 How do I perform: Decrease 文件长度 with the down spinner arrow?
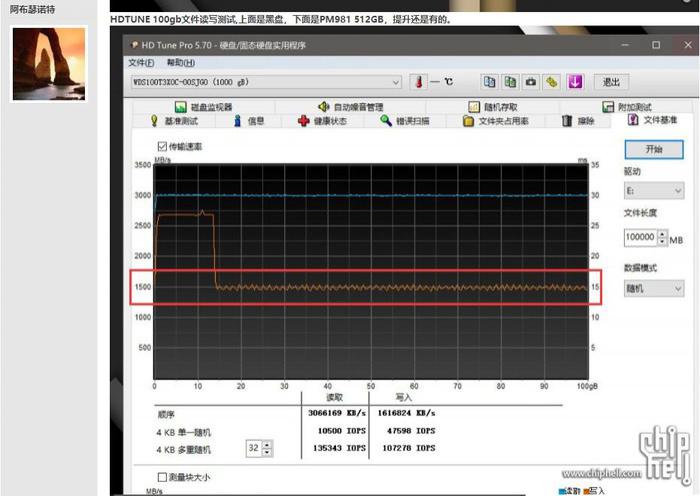pyautogui.click(x=663, y=242)
